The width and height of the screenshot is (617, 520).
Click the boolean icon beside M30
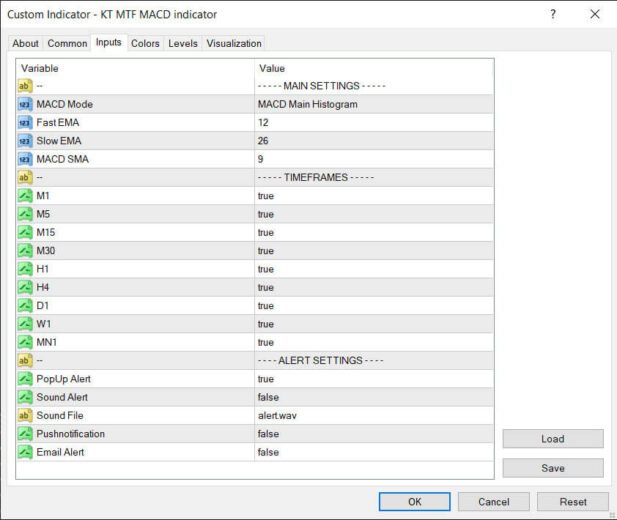coord(25,251)
